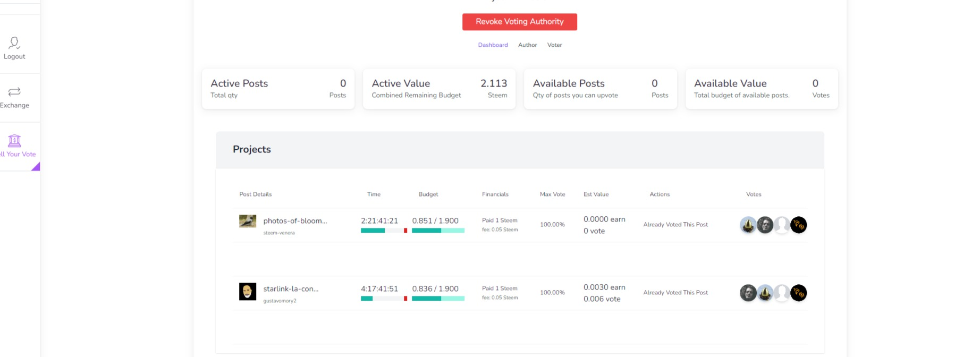Visit the gustavomory2 author link

tap(280, 301)
